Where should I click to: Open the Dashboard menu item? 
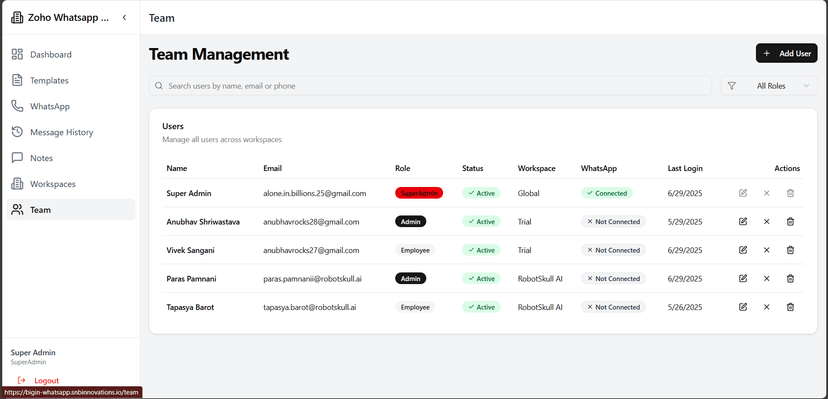[71, 54]
